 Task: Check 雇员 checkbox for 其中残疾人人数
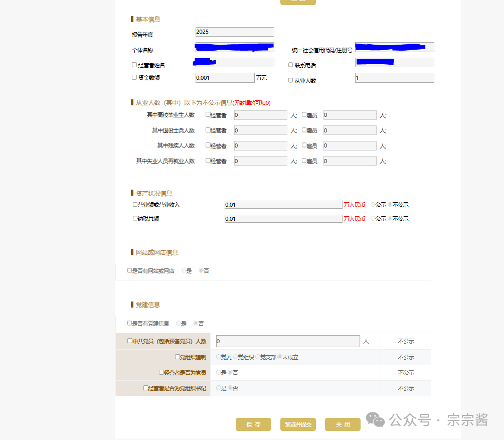tap(304, 145)
